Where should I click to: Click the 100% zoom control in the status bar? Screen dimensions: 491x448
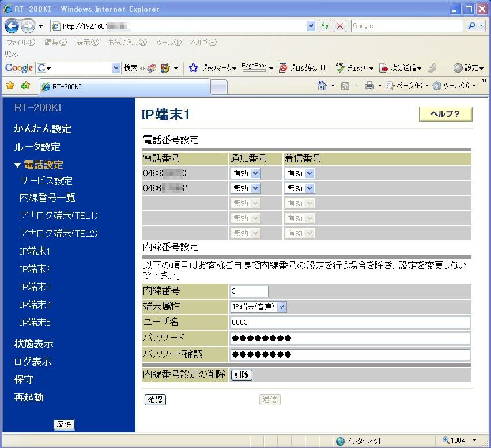point(458,439)
